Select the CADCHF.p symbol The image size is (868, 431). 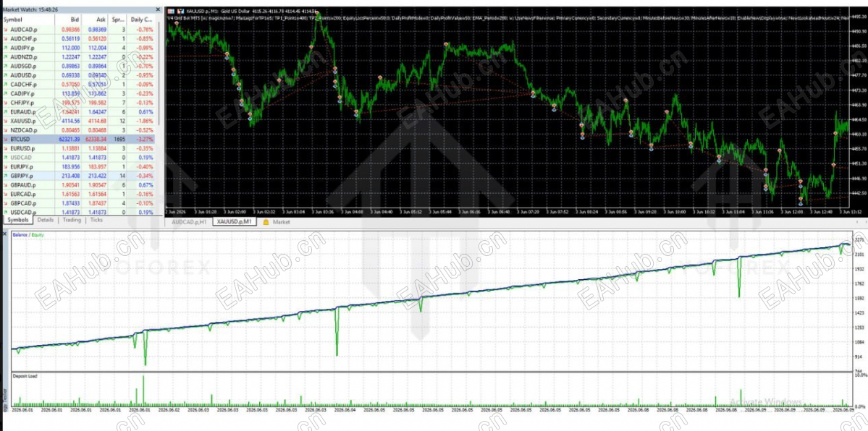tap(24, 84)
